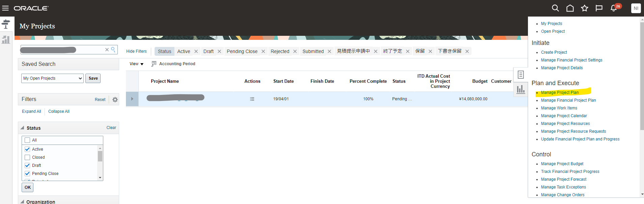Remove the Submitted filter chip
The width and height of the screenshot is (644, 204).
[x=329, y=51]
